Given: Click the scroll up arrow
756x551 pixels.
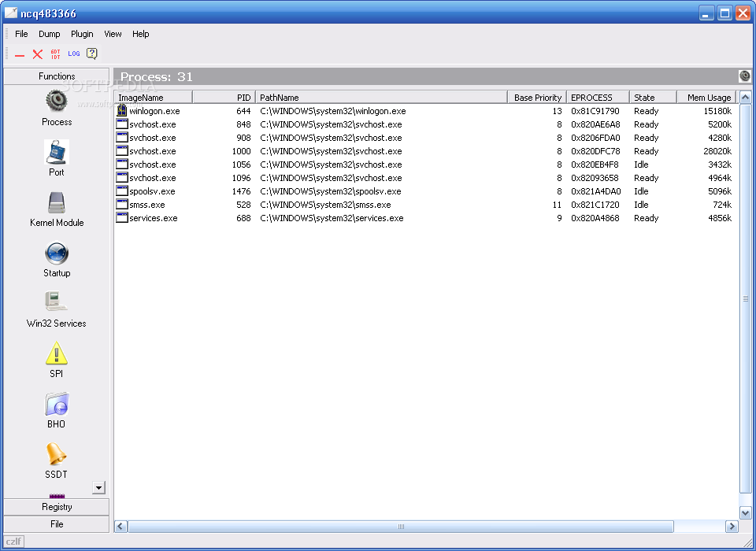Looking at the screenshot, I should [x=745, y=98].
